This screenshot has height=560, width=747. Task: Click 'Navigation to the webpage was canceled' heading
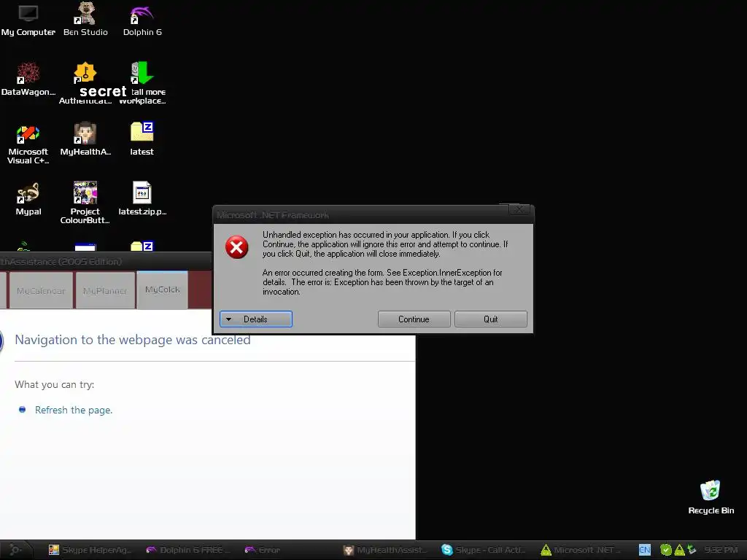[x=133, y=340]
